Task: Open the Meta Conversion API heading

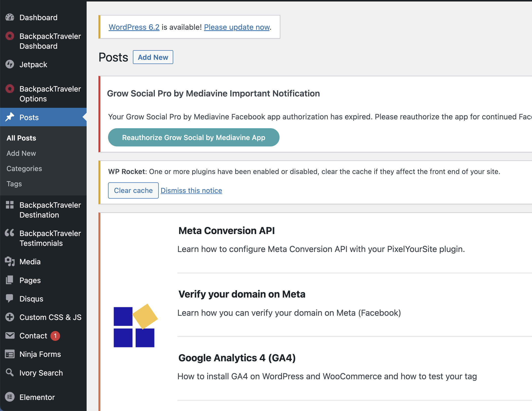Action: pos(227,231)
